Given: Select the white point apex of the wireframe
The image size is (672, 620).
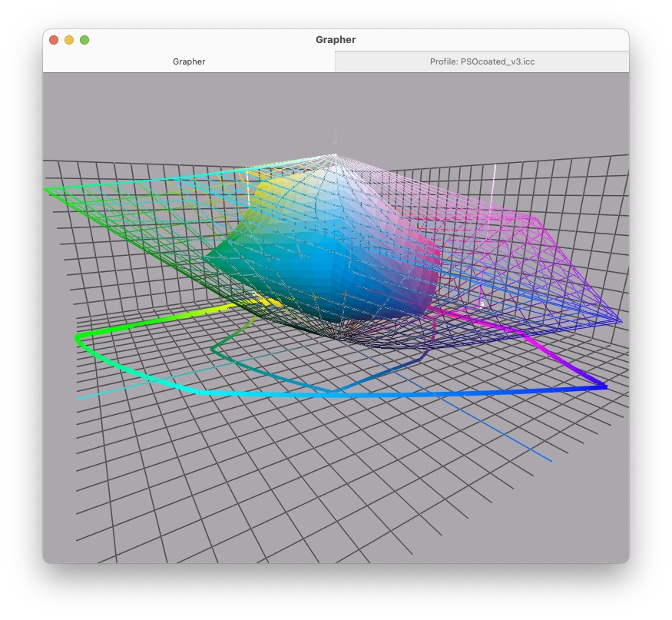Looking at the screenshot, I should pos(336,155).
